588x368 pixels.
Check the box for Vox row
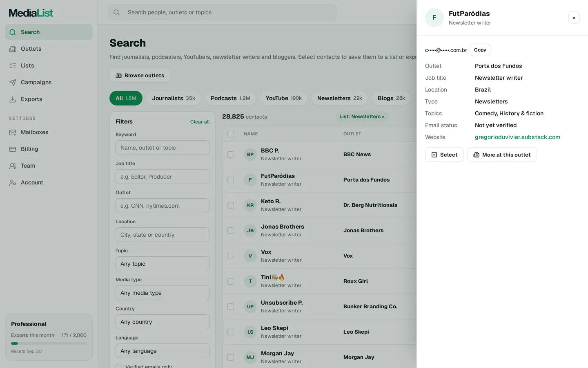pos(231,256)
